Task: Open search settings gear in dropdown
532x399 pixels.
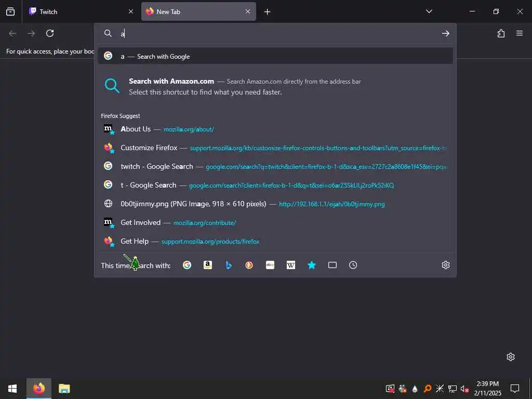Action: 445,265
